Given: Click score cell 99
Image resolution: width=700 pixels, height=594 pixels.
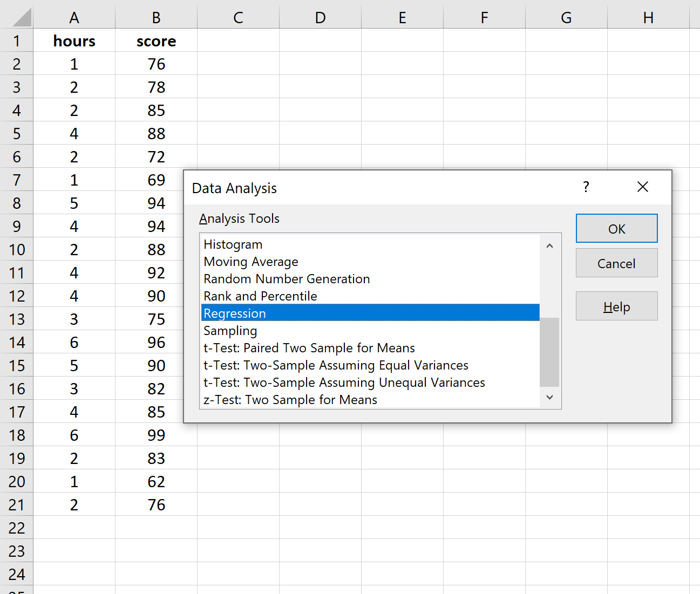Looking at the screenshot, I should tap(157, 435).
